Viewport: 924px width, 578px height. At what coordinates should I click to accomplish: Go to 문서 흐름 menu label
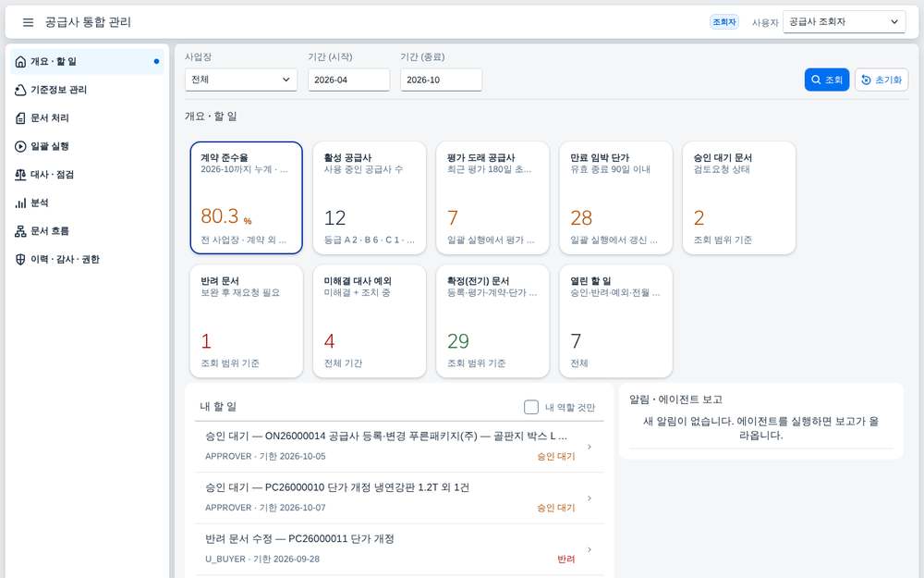coord(50,231)
